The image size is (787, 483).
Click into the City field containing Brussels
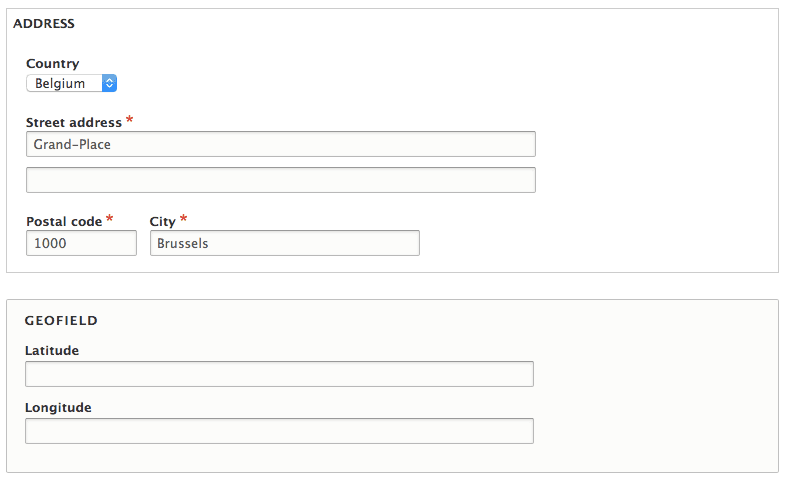pyautogui.click(x=284, y=243)
